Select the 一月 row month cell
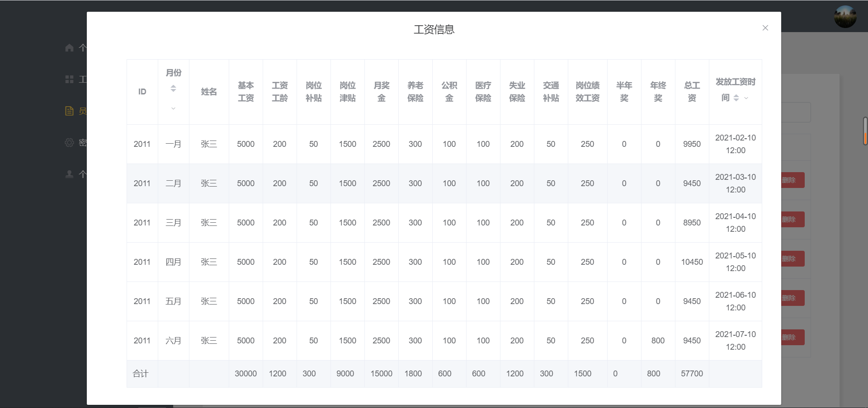 pyautogui.click(x=174, y=144)
